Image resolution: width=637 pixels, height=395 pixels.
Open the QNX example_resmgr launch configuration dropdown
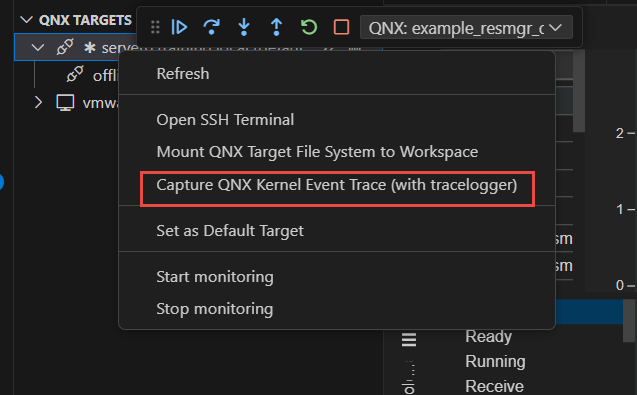[x=466, y=28]
